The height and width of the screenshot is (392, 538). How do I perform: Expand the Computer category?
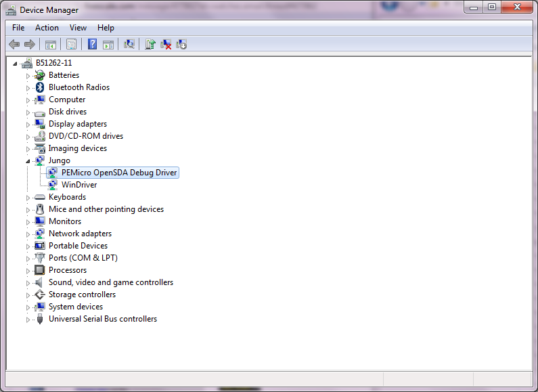point(28,100)
